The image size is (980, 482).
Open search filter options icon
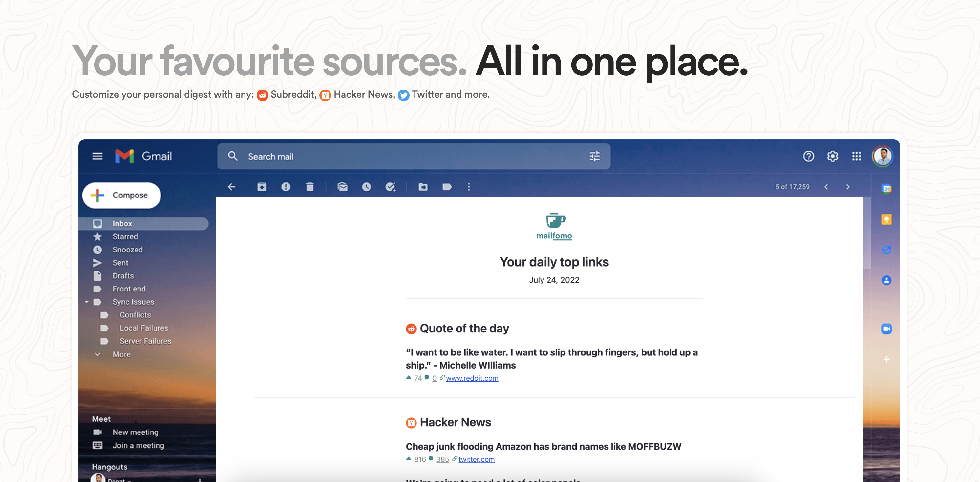click(594, 156)
